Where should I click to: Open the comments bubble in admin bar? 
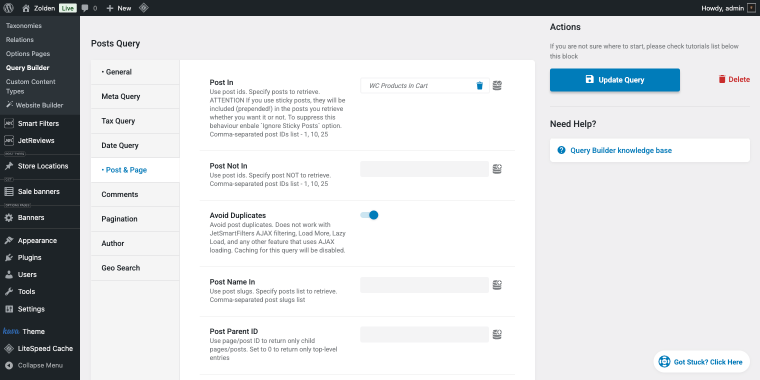[85, 8]
